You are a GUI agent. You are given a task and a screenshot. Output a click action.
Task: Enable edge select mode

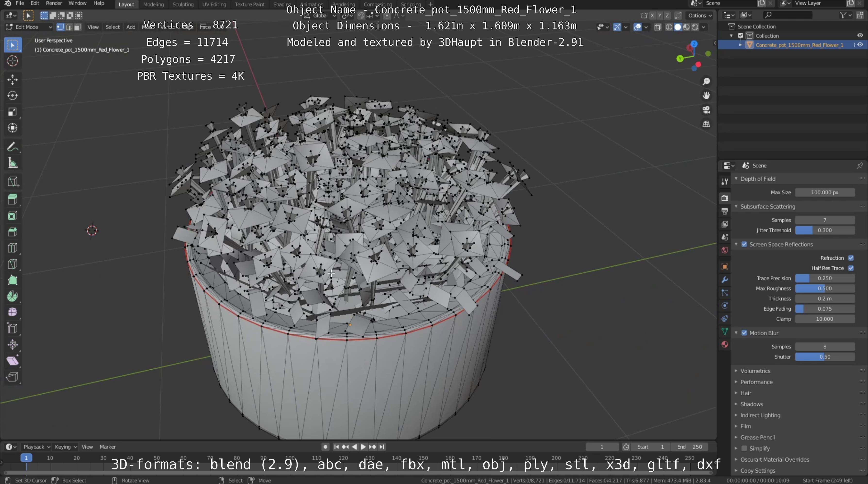click(x=69, y=27)
